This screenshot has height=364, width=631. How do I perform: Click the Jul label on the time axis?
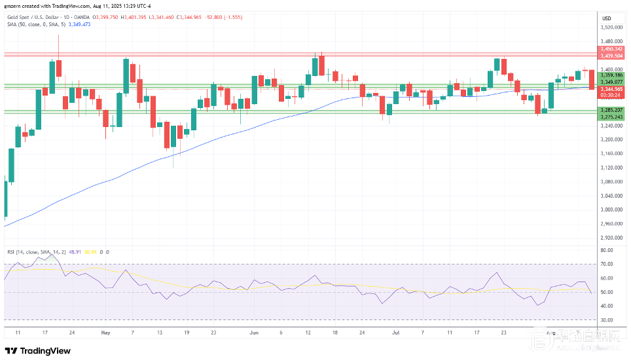coord(395,333)
